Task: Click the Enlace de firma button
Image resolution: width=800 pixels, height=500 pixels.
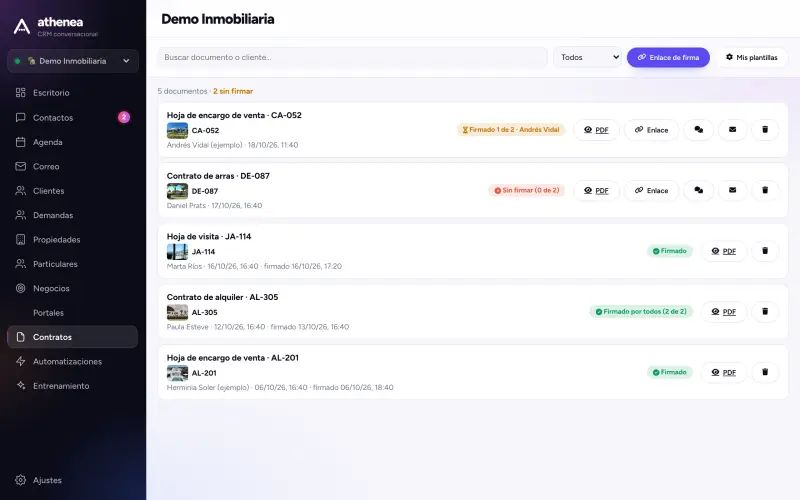Action: (x=668, y=57)
